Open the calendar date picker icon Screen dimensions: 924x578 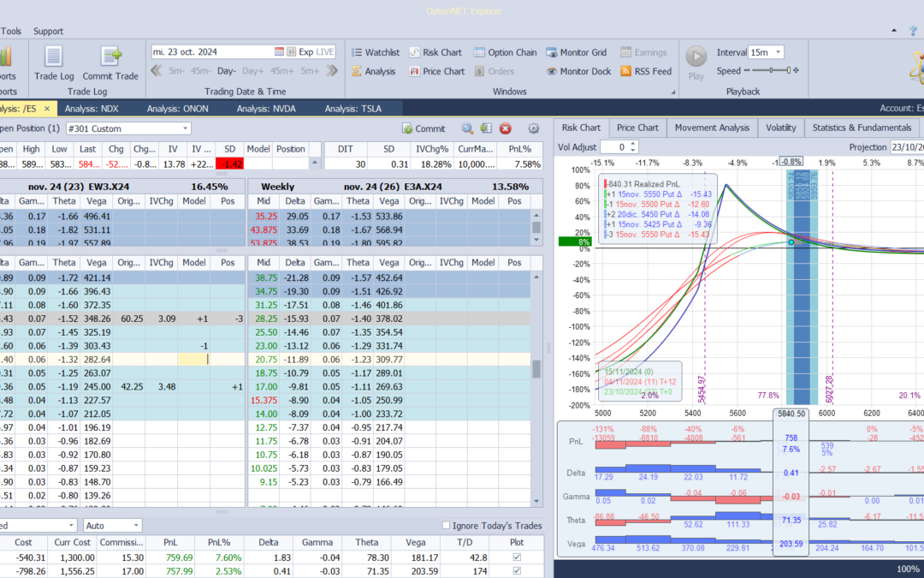(279, 51)
